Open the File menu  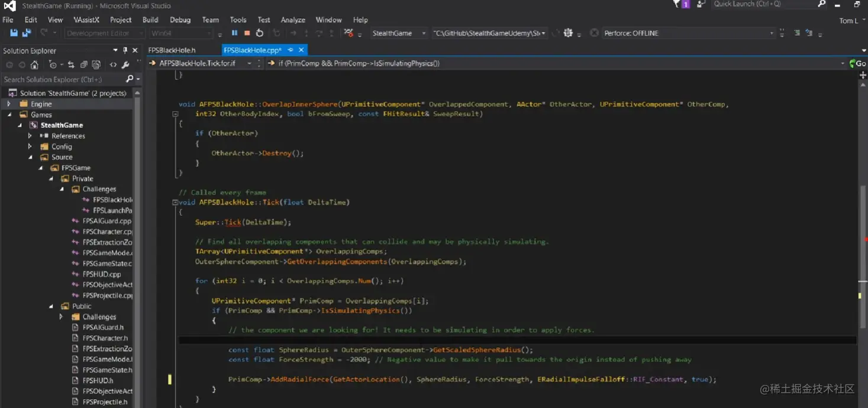pyautogui.click(x=8, y=20)
